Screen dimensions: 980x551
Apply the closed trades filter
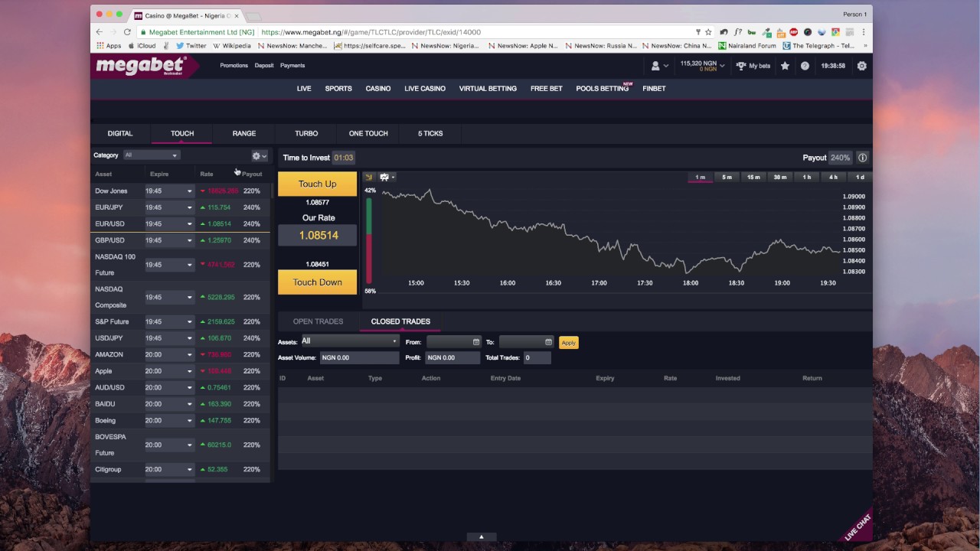click(568, 343)
